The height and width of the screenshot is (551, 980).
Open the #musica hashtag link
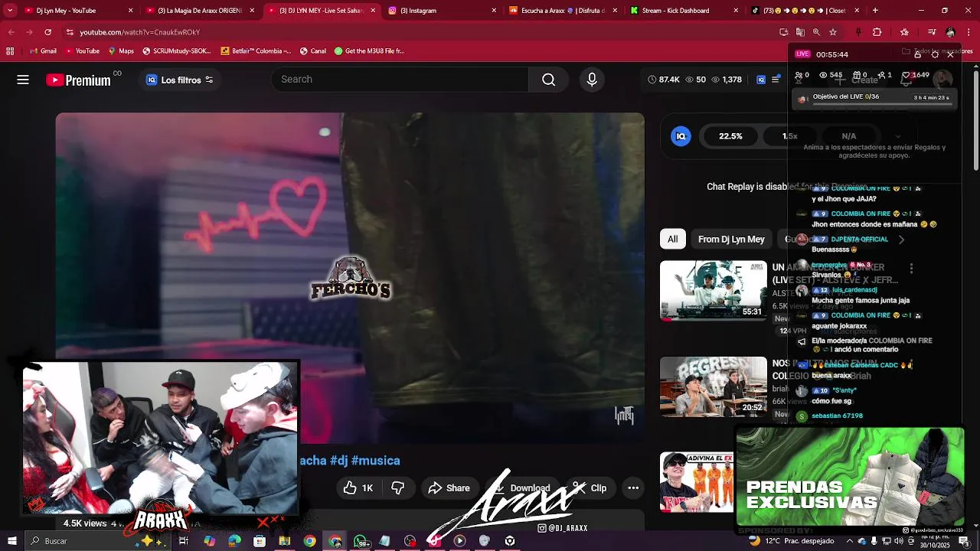pyautogui.click(x=376, y=461)
